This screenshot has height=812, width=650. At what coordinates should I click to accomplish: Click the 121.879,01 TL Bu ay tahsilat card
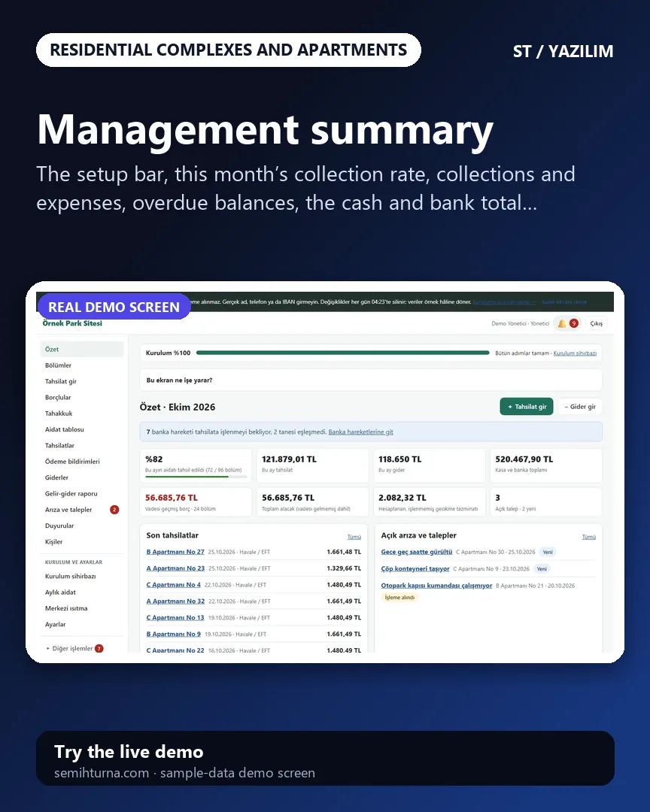tap(312, 465)
